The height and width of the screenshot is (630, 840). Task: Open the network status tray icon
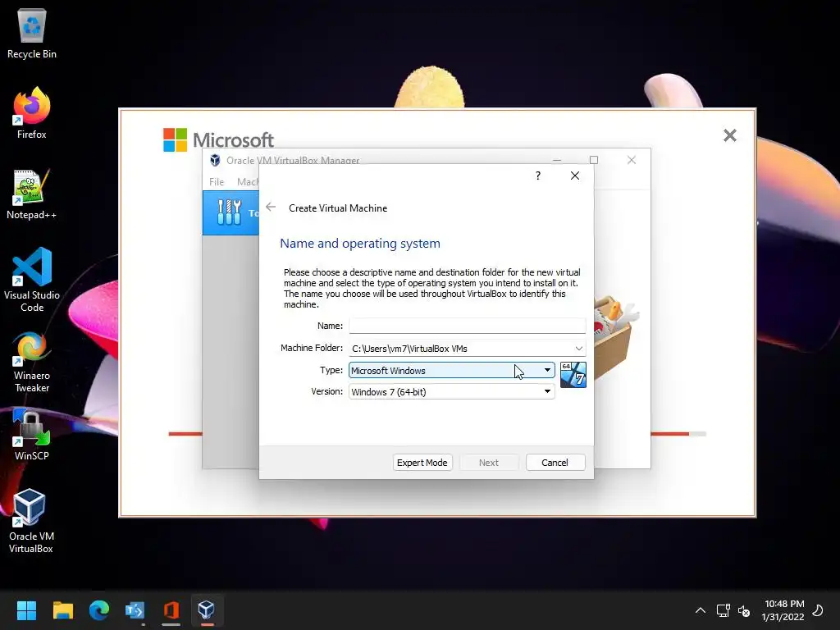(x=724, y=610)
